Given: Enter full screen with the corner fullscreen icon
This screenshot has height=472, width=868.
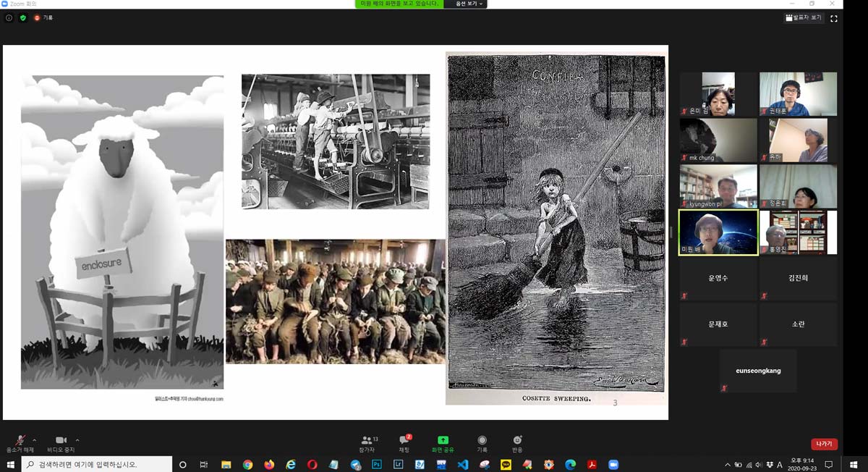Looking at the screenshot, I should (x=833, y=18).
